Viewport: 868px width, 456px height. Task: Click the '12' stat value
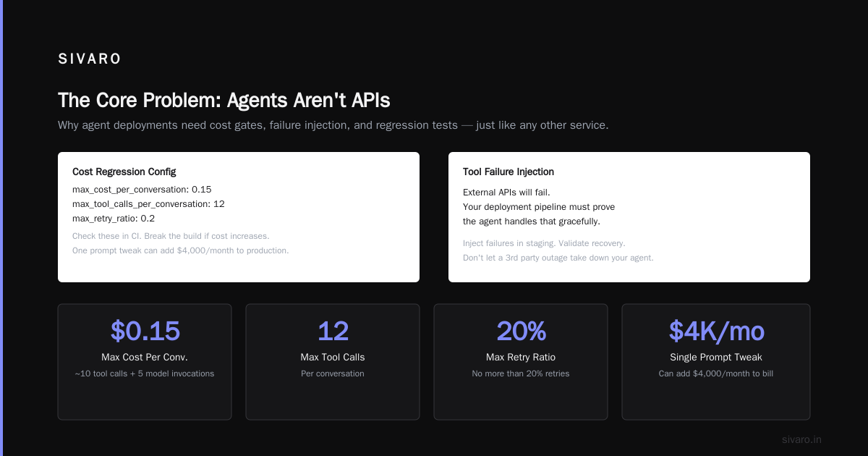[333, 331]
